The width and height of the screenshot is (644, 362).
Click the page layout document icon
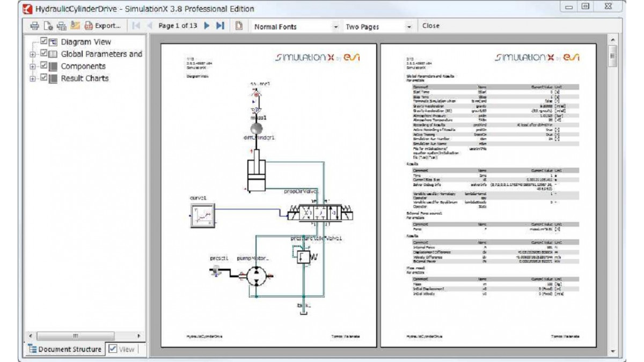(x=239, y=26)
